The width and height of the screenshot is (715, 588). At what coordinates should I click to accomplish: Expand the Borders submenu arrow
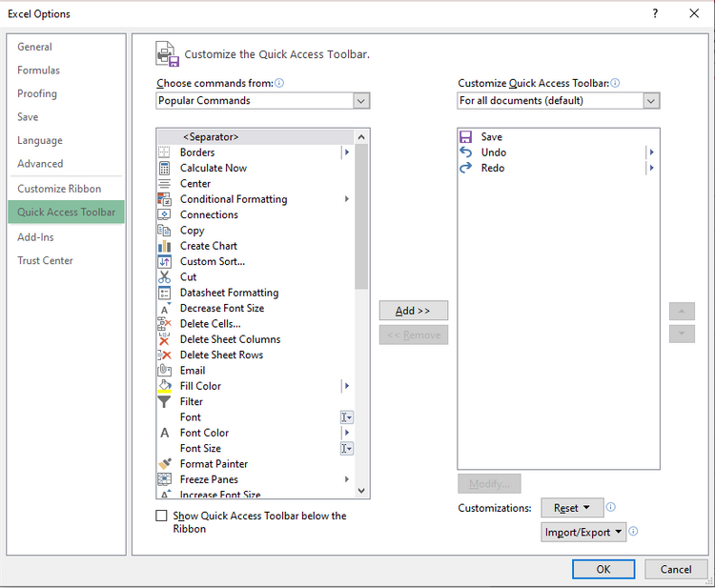[347, 152]
